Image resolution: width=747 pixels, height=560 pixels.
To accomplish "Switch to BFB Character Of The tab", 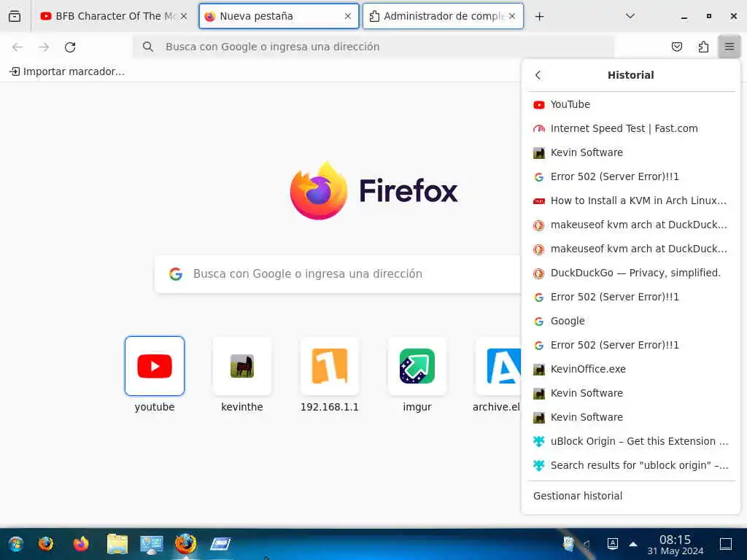I will pos(113,16).
